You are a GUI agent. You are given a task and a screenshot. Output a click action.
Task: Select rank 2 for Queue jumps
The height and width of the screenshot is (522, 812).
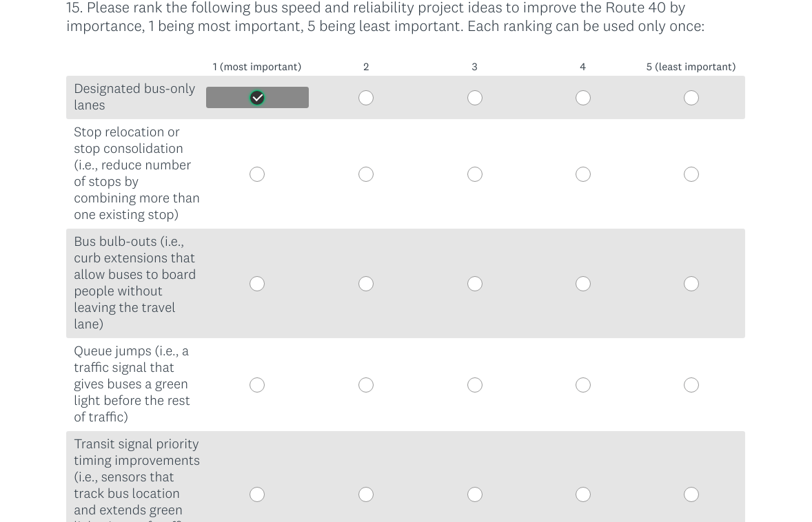pyautogui.click(x=366, y=385)
